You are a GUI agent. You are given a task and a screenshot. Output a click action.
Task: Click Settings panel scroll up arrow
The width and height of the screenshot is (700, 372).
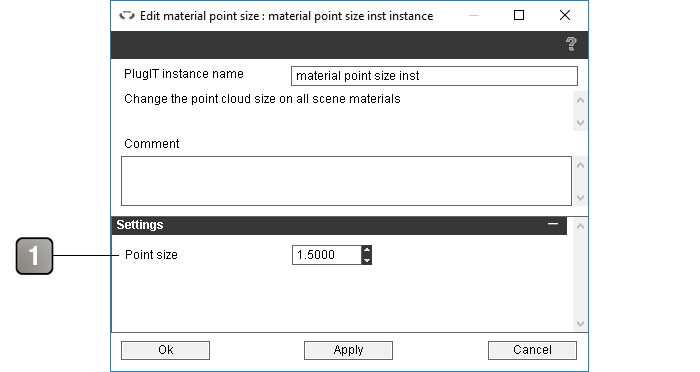(580, 226)
